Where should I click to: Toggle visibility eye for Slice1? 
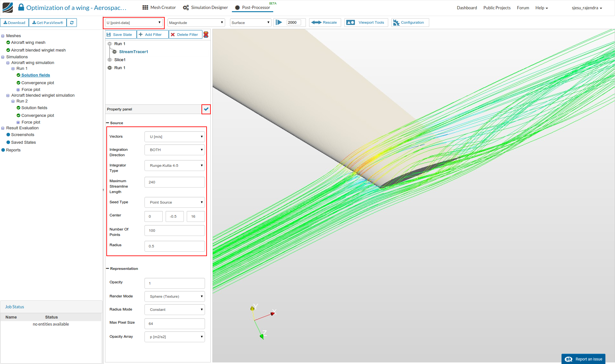[110, 60]
